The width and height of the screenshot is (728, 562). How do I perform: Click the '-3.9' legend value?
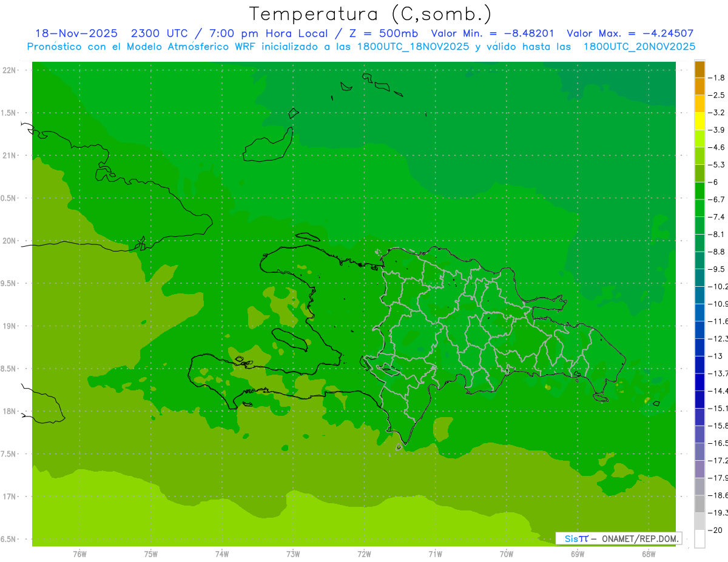coord(716,130)
